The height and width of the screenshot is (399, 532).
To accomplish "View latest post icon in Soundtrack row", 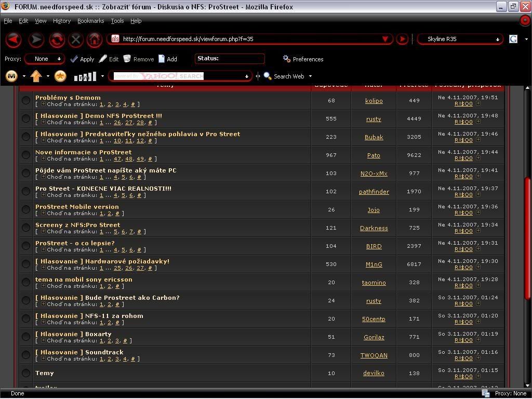I will 478,358.
